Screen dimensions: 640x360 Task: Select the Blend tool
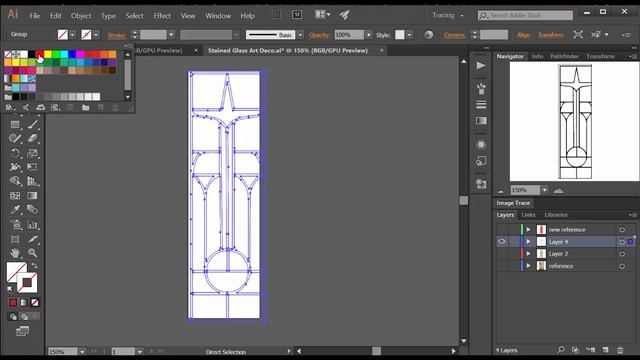[33, 210]
